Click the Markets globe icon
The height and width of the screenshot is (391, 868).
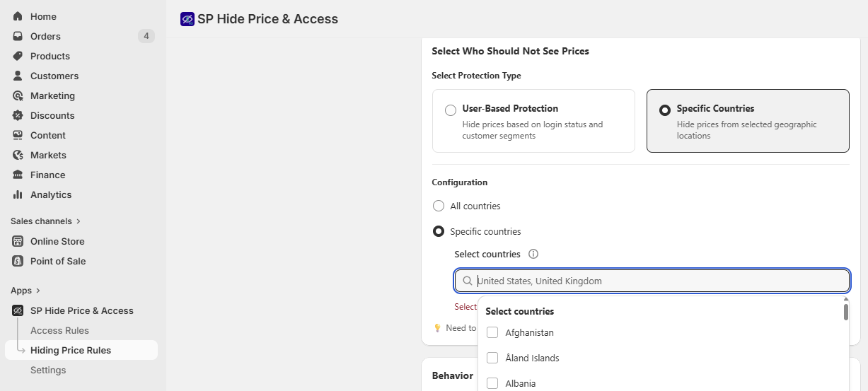click(x=18, y=155)
